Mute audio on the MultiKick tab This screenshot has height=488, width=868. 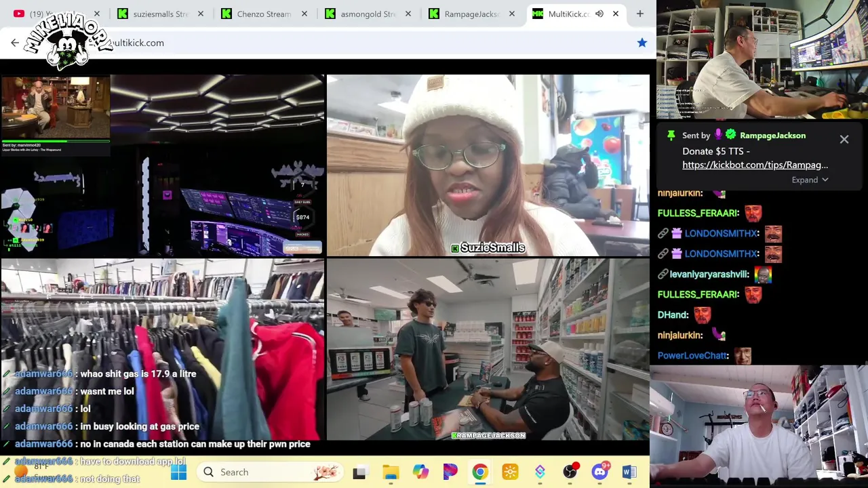[x=599, y=14]
